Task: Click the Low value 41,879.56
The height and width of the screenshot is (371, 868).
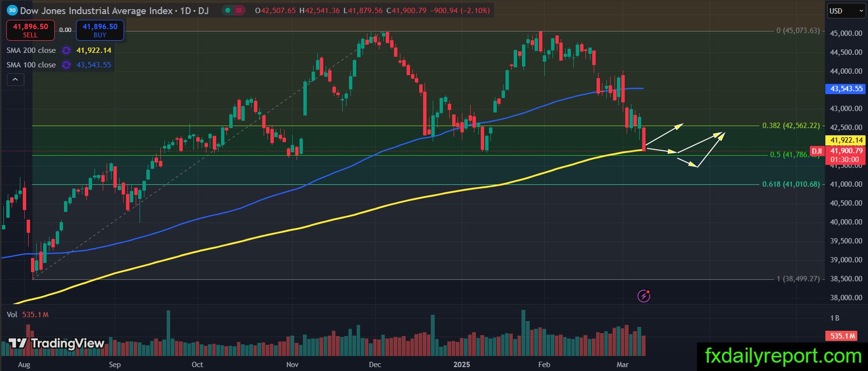Action: (x=366, y=10)
